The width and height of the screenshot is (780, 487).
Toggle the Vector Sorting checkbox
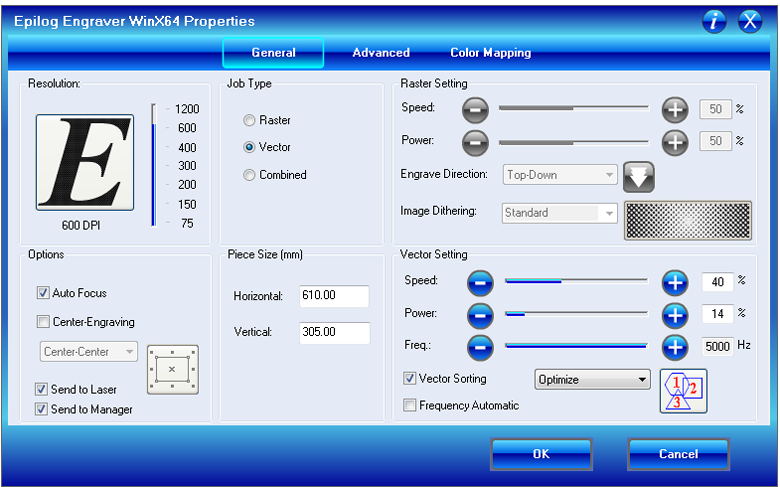point(409,379)
